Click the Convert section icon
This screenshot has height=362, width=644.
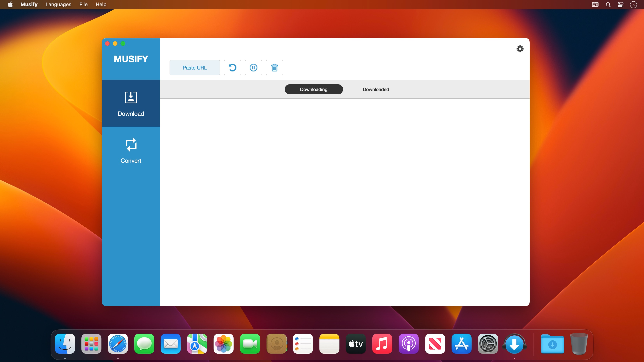131,144
